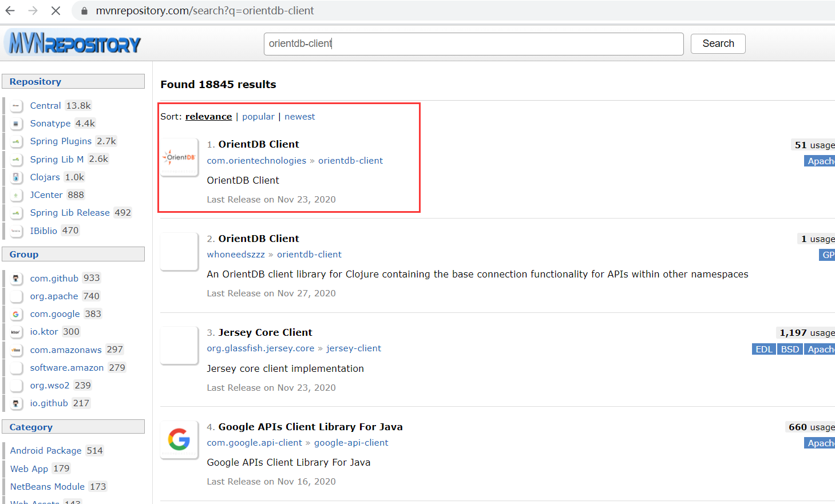Viewport: 835px width, 504px height.
Task: Click the io.github group icon
Action: (17, 403)
